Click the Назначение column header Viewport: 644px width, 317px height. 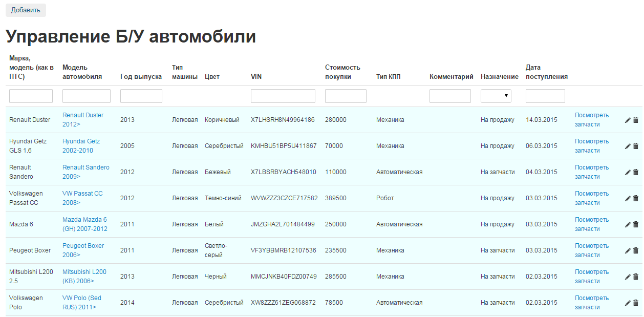pos(500,77)
